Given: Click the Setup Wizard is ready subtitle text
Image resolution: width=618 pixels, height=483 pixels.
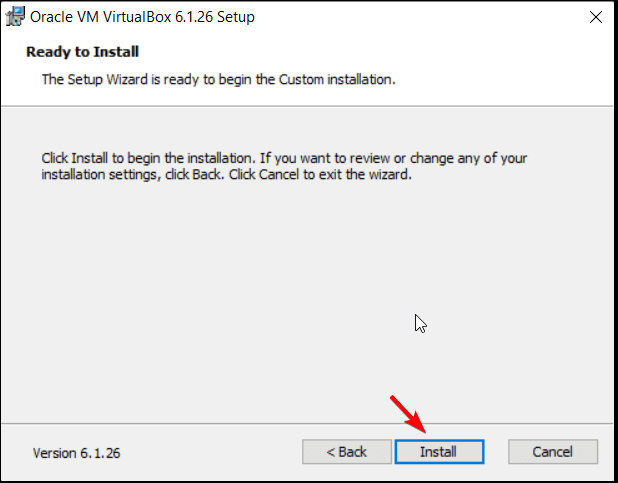Looking at the screenshot, I should tap(219, 79).
